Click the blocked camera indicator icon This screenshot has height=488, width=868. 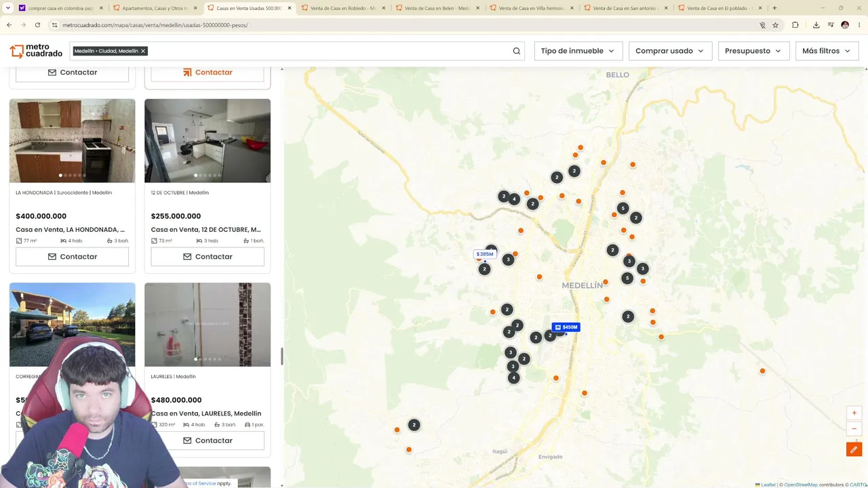click(x=762, y=25)
